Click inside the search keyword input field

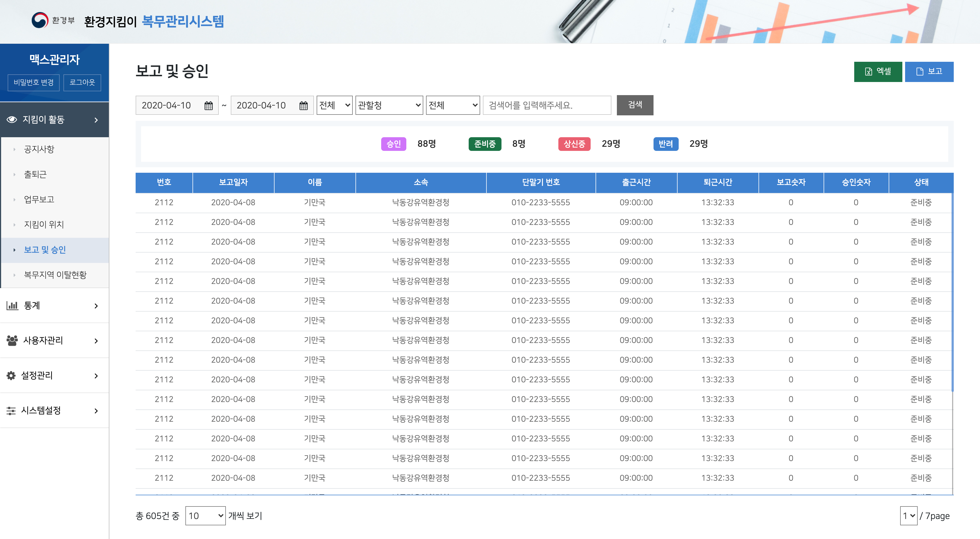click(x=547, y=105)
